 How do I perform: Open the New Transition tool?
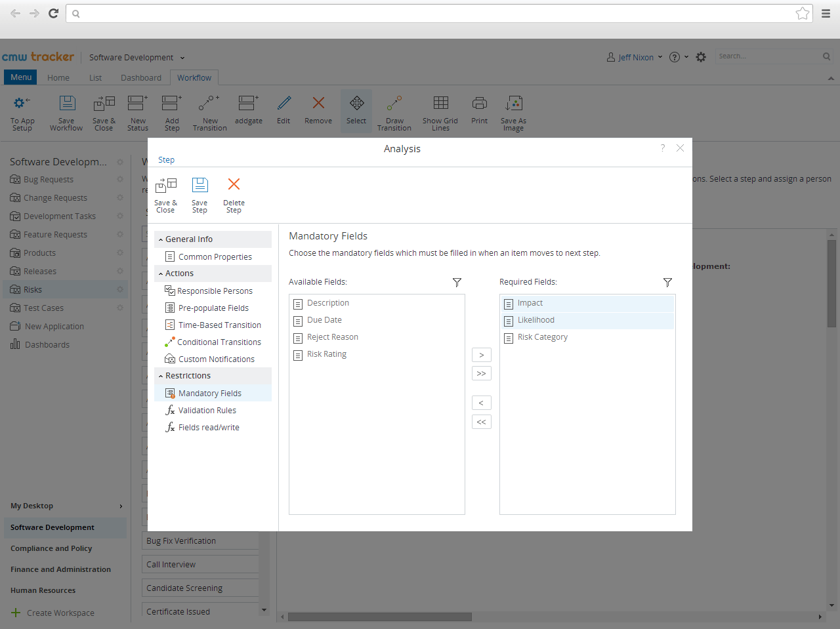(209, 112)
